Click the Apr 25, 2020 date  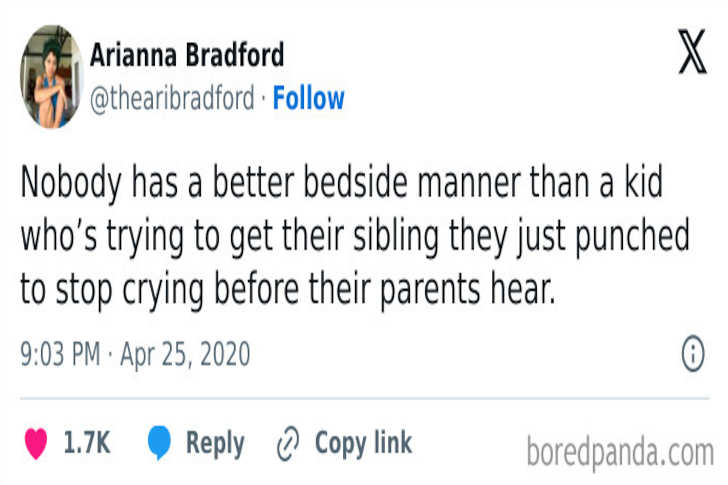point(184,354)
